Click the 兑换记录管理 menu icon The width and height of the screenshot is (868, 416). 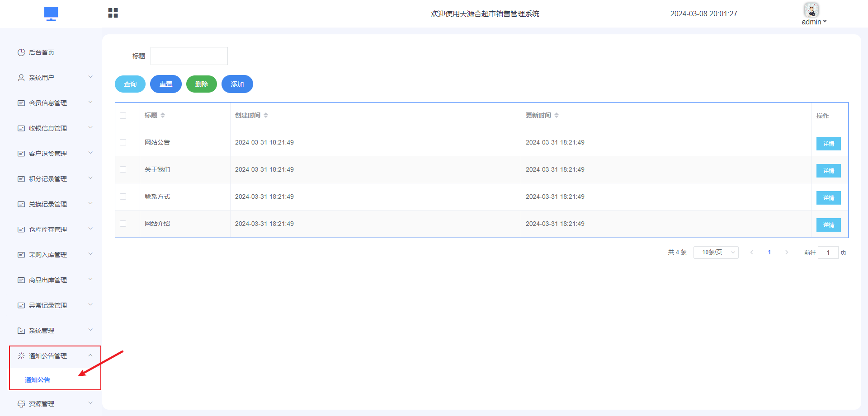(x=21, y=204)
